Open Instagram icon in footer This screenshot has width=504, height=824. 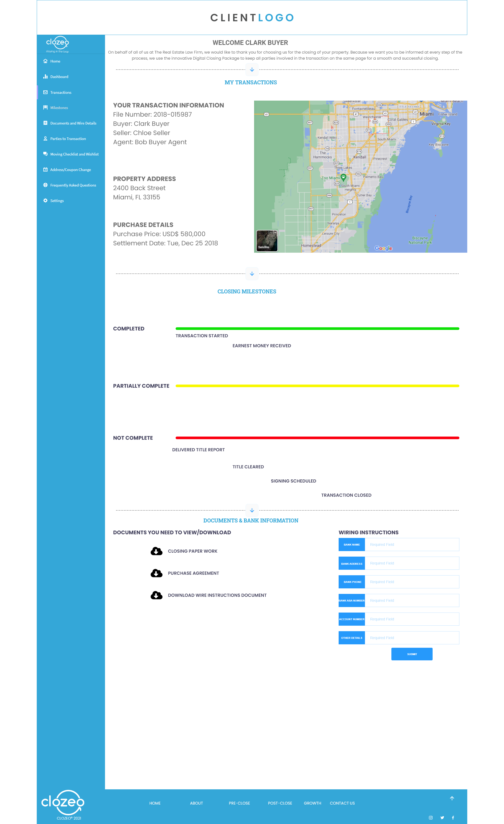click(431, 818)
